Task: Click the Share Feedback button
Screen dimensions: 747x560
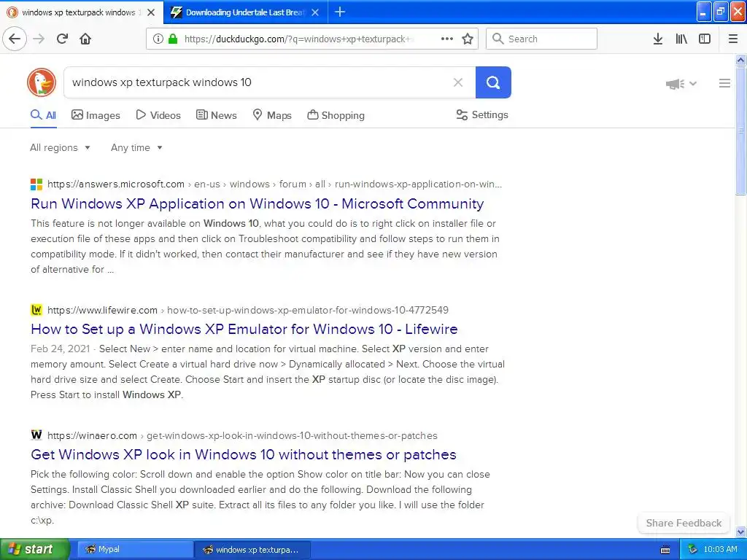Action: (684, 523)
